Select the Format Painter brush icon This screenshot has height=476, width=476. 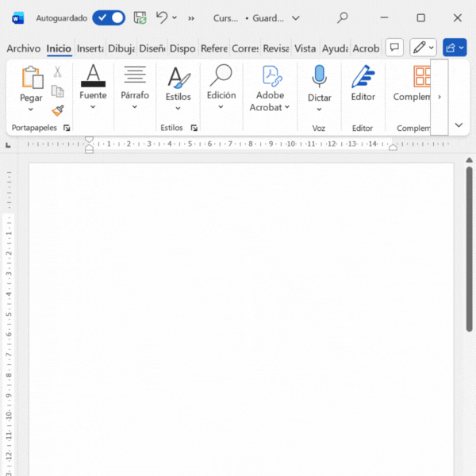(57, 110)
